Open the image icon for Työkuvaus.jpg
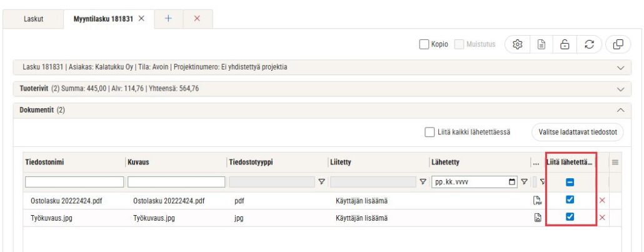The height and width of the screenshot is (252, 644). point(536,217)
